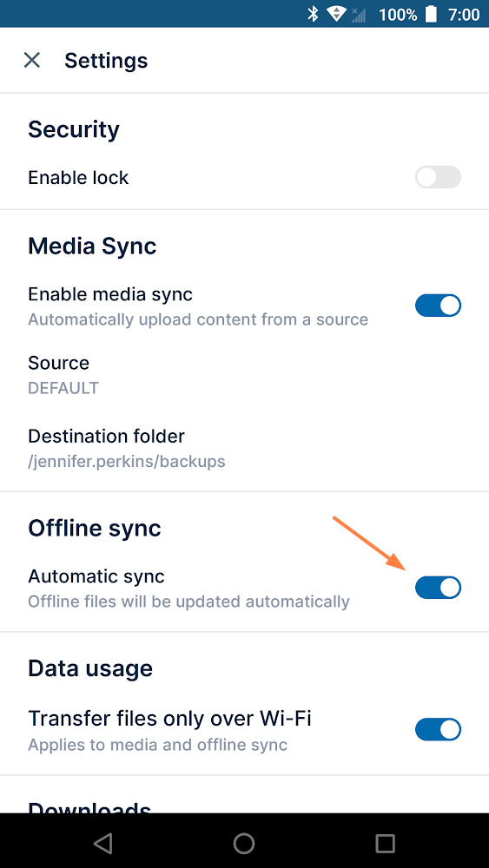The height and width of the screenshot is (868, 489).
Task: Tap the Downloads section heading
Action: pos(89,806)
